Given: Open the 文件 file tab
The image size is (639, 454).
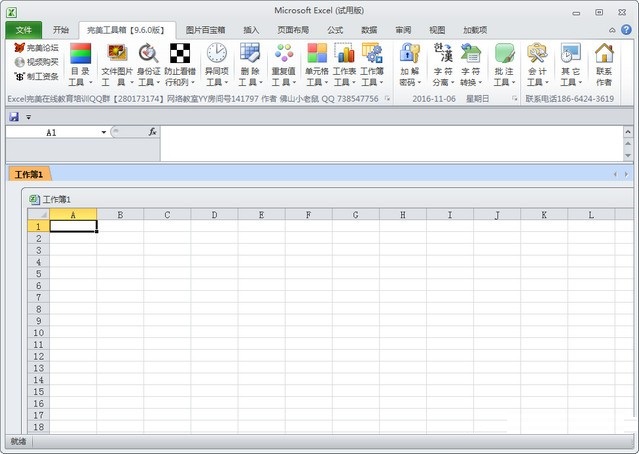Looking at the screenshot, I should pos(24,30).
